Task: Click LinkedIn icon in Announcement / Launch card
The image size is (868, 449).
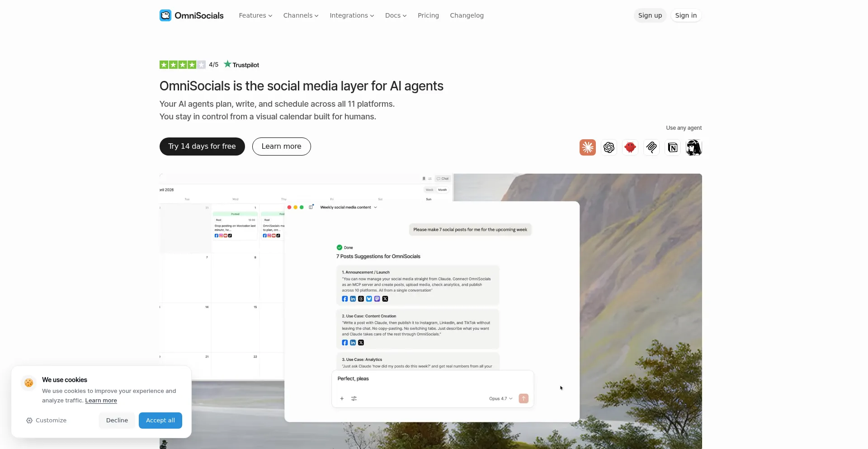Action: [x=353, y=299]
